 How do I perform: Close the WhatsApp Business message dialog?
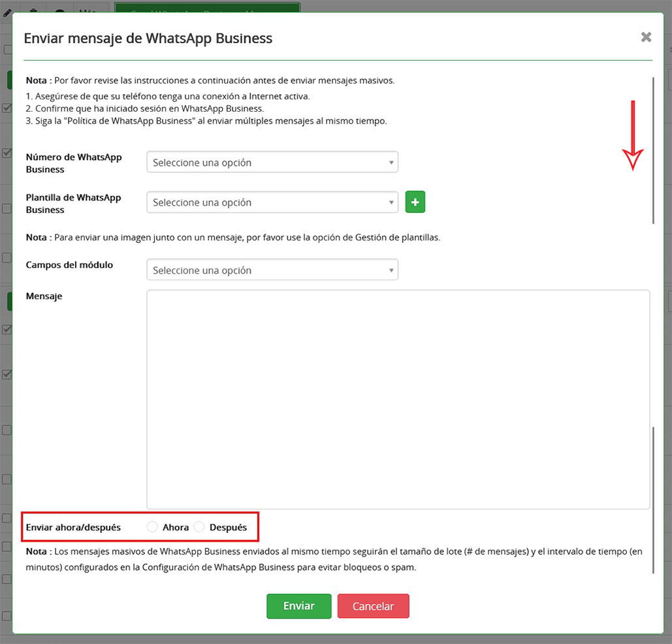point(646,37)
